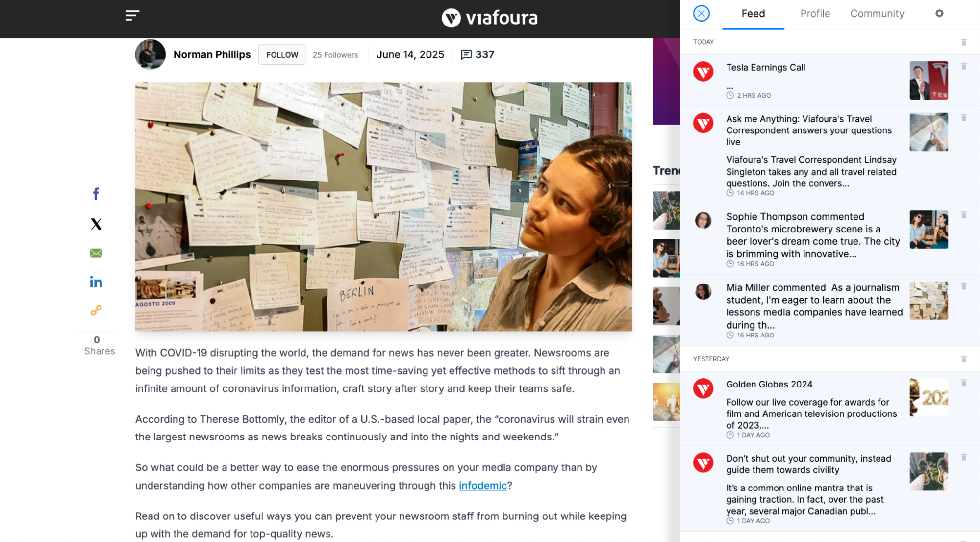
Task: Open notification settings gear
Action: (x=939, y=14)
